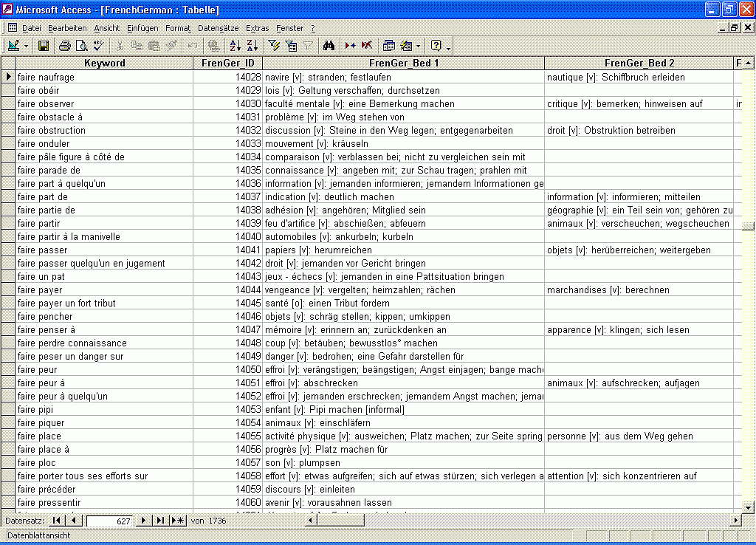This screenshot has height=545, width=756.
Task: Apply Filter by Selection icon
Action: pyautogui.click(x=274, y=46)
